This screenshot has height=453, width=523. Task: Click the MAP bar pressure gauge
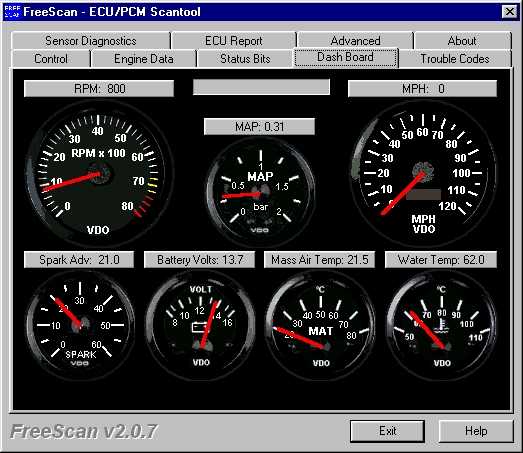(260, 192)
